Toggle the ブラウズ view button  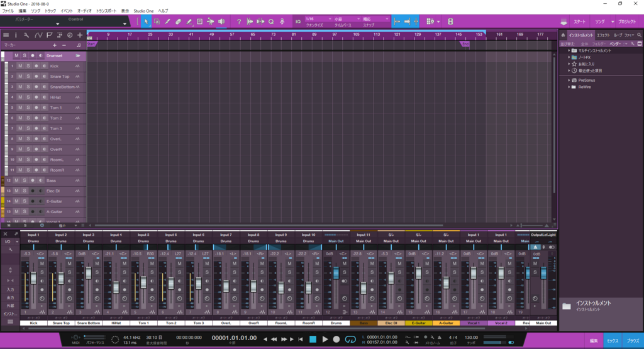click(x=633, y=341)
